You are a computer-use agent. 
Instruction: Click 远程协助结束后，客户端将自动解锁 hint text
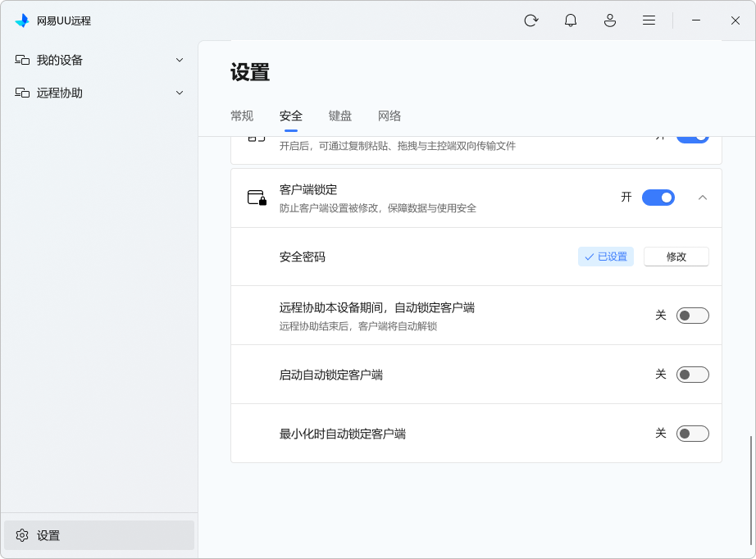click(358, 326)
